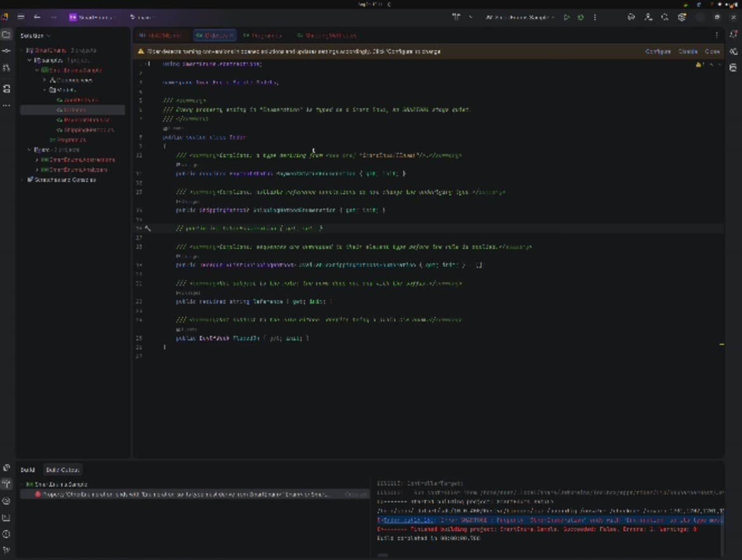Open the Git branch dropdown in title bar
The width and height of the screenshot is (742, 560).
coord(142,17)
